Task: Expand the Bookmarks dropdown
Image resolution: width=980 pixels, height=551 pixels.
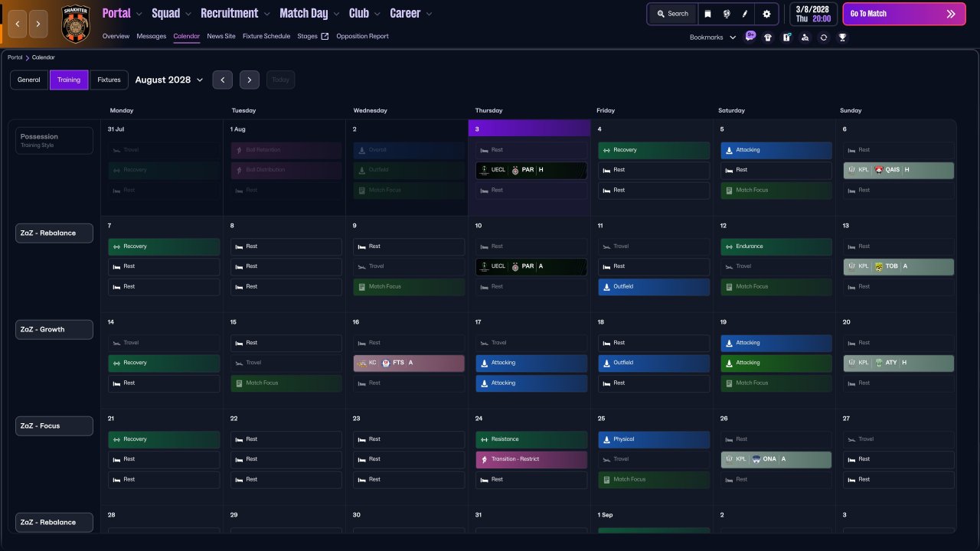Action: pos(713,37)
